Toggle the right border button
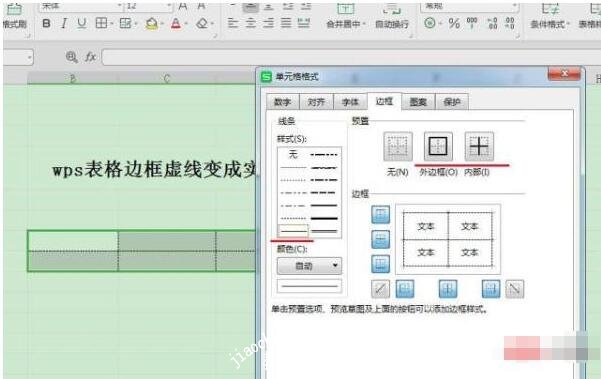The width and height of the screenshot is (601, 379). point(491,289)
